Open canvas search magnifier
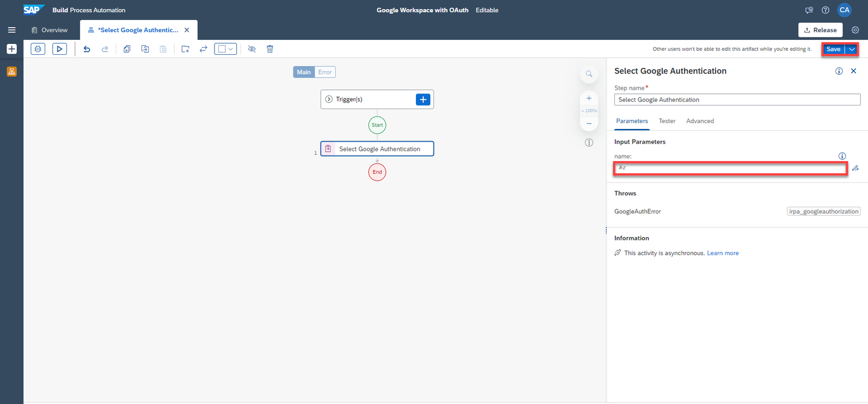This screenshot has height=404, width=868. [x=589, y=74]
